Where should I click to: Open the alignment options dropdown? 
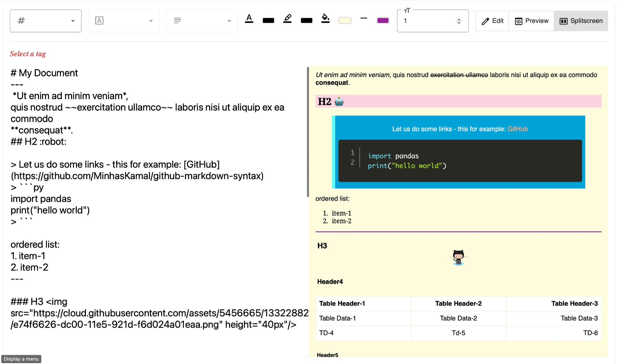tap(229, 21)
